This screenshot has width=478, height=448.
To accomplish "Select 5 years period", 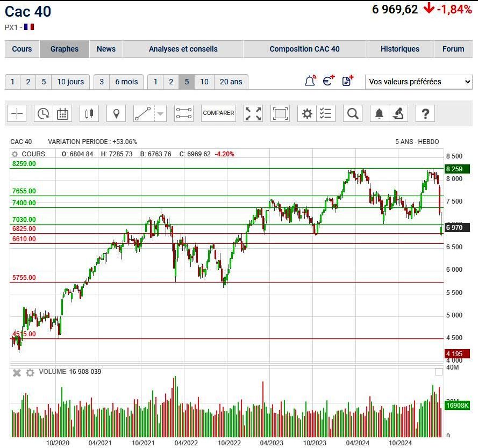I will pos(187,82).
